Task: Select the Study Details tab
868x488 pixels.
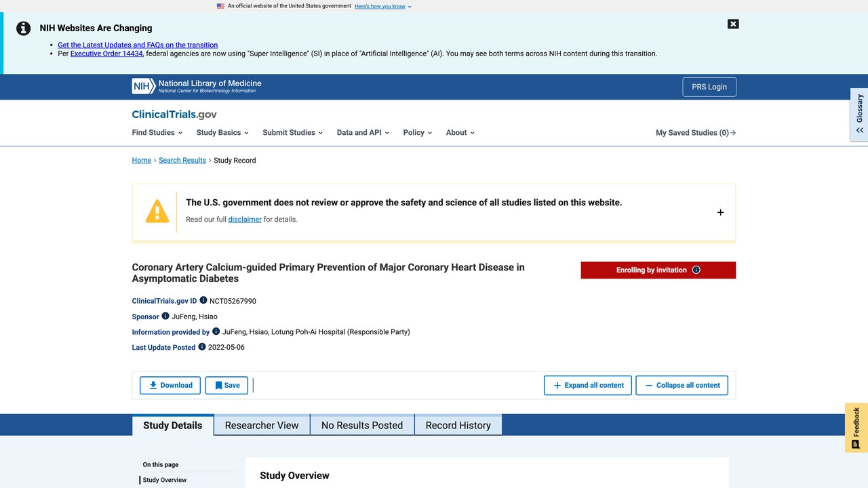Action: pos(173,425)
